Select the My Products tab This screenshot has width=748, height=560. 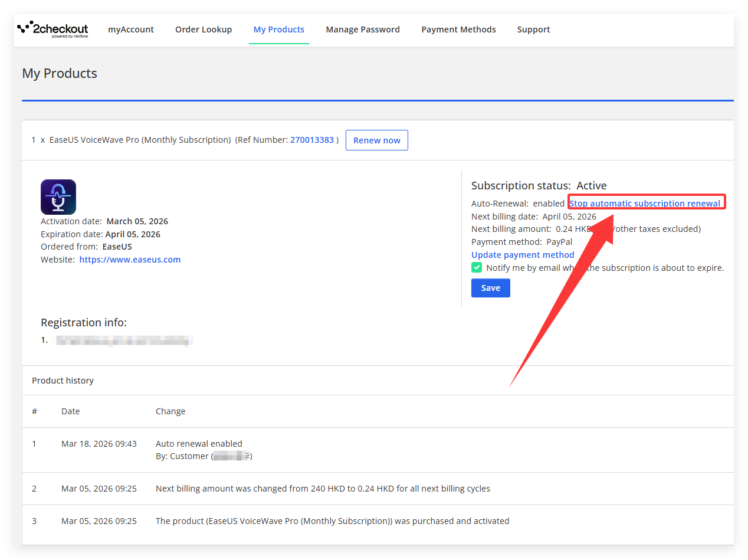(278, 30)
